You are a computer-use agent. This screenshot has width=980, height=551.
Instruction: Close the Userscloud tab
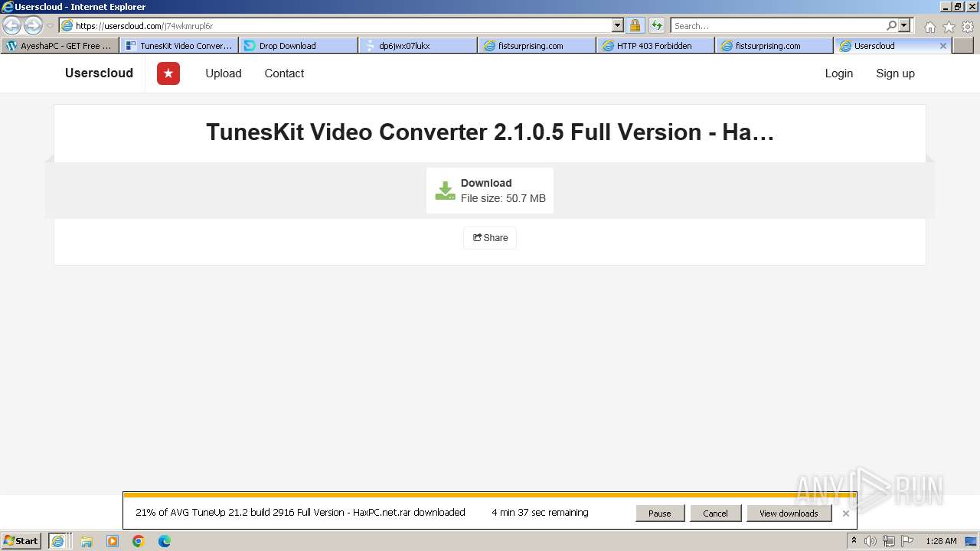coord(943,46)
